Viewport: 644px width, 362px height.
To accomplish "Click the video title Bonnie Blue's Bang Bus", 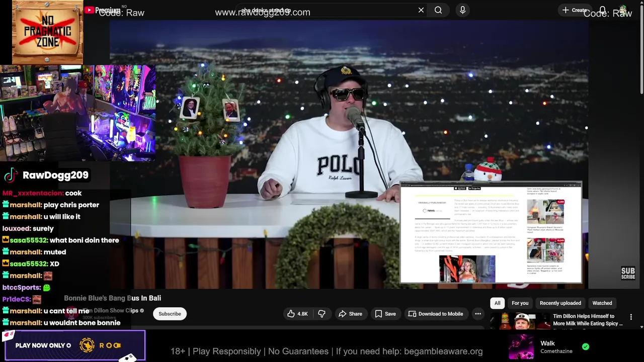I will (x=112, y=298).
